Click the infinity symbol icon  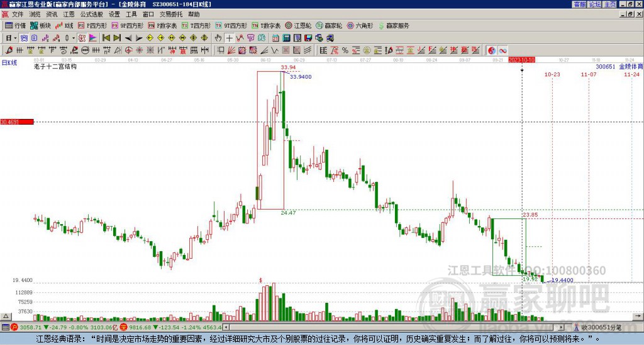pyautogui.click(x=502, y=50)
